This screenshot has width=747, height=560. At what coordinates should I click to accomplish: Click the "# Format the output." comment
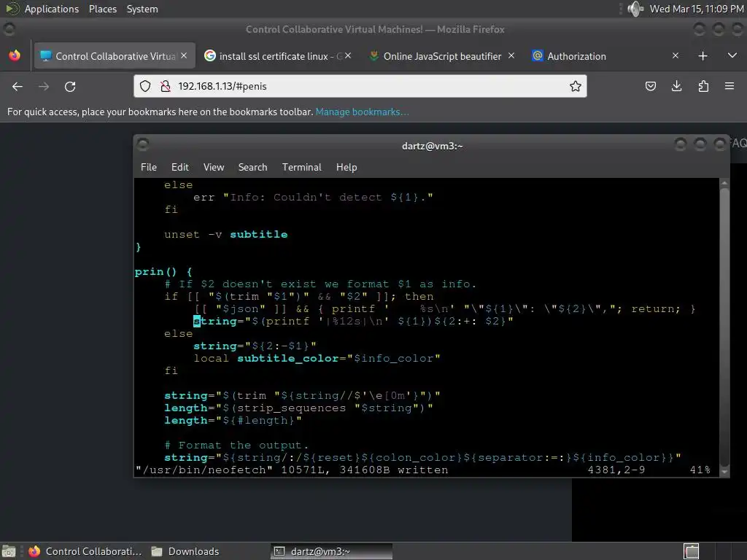236,446
